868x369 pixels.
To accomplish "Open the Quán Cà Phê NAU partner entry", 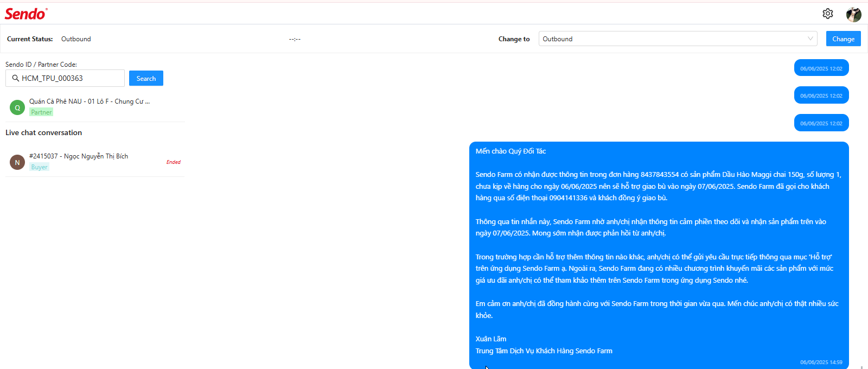I will click(x=95, y=107).
